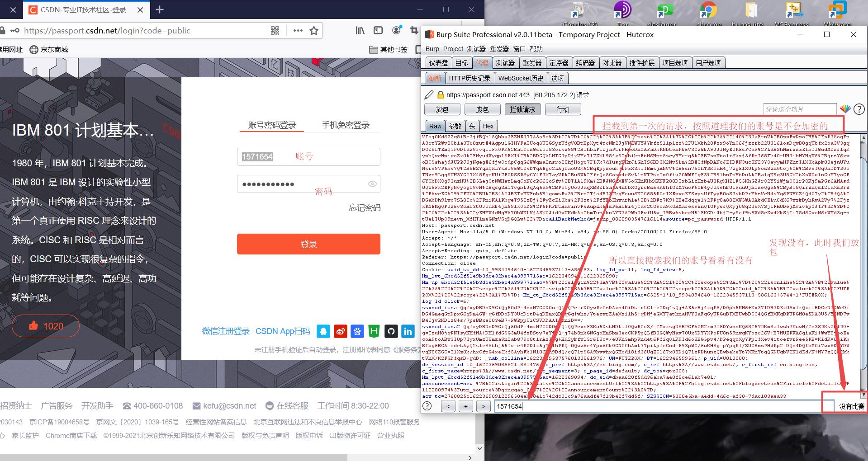Open the Burp menu in Burp Suite
The width and height of the screenshot is (868, 461).
coord(432,49)
